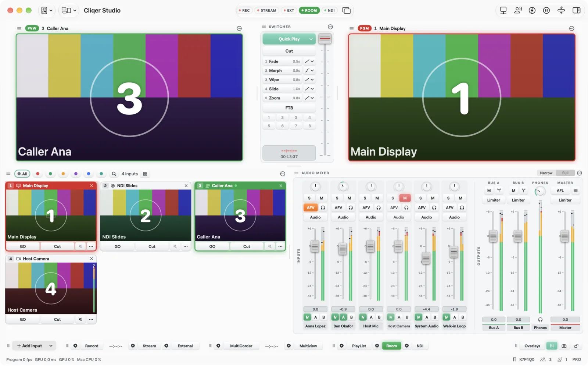
Task: Select the All inputs filter
Action: 22,174
